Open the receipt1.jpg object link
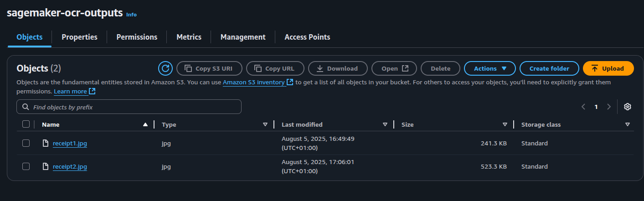This screenshot has height=201, width=644. [70, 143]
